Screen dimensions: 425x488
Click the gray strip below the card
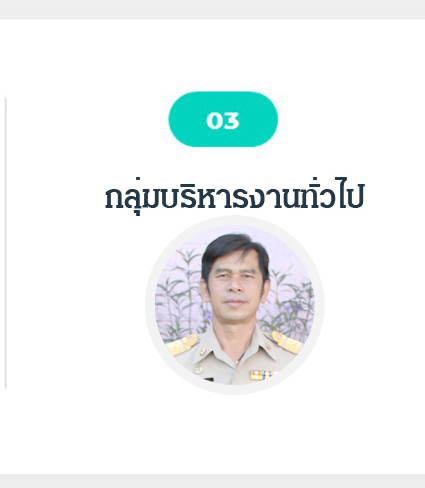[212, 481]
